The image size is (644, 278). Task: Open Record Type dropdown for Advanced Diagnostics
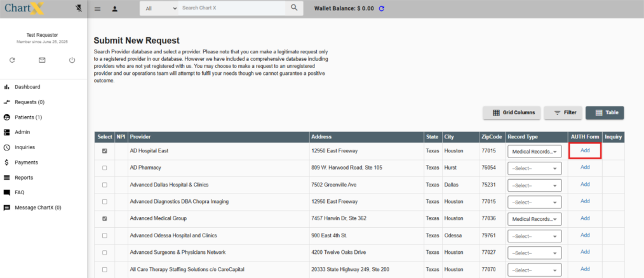[534, 202]
